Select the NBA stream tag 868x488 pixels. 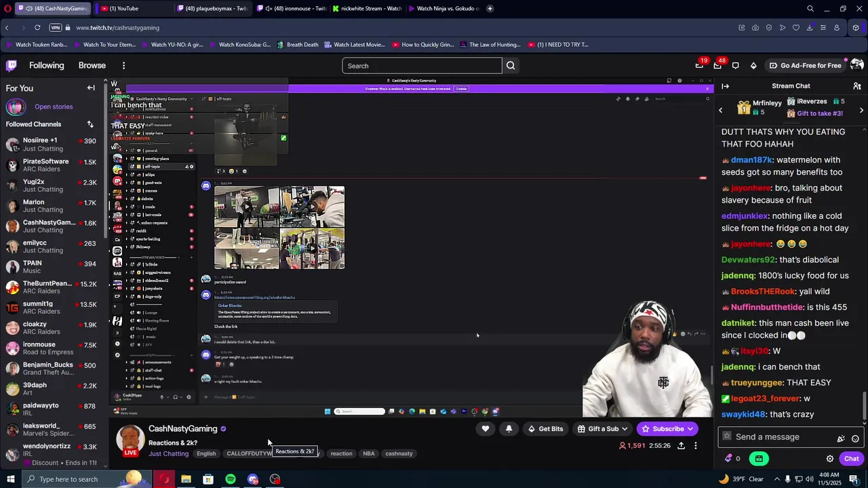pyautogui.click(x=369, y=454)
